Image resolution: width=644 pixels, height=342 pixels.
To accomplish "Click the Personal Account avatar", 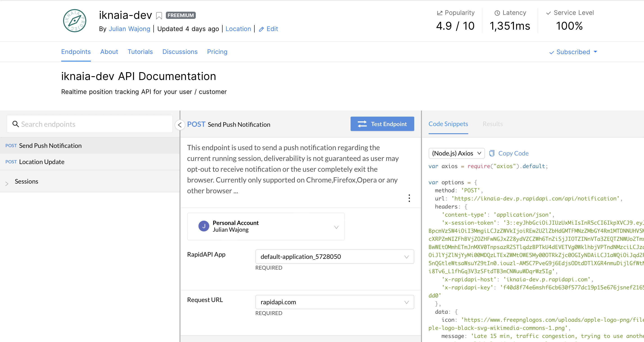I will click(203, 226).
